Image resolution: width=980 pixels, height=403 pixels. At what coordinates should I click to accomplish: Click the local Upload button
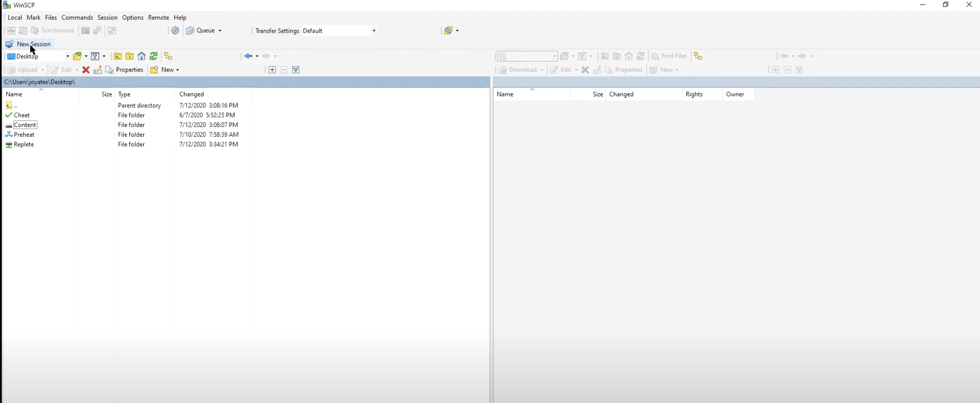23,70
